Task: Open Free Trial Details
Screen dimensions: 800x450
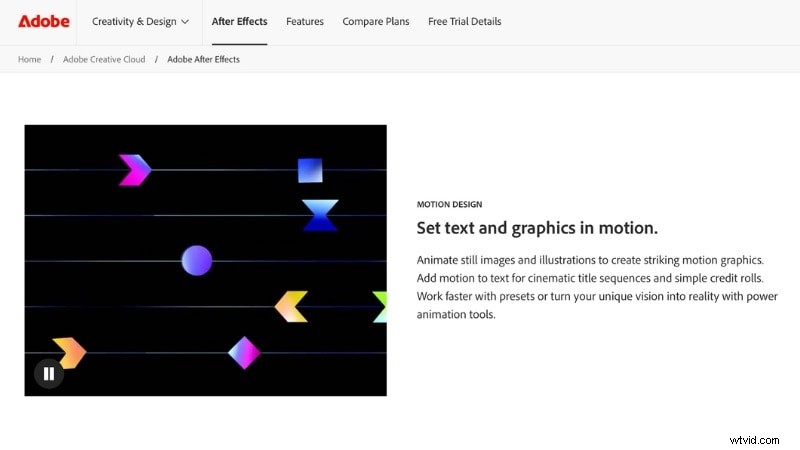Action: pyautogui.click(x=464, y=21)
